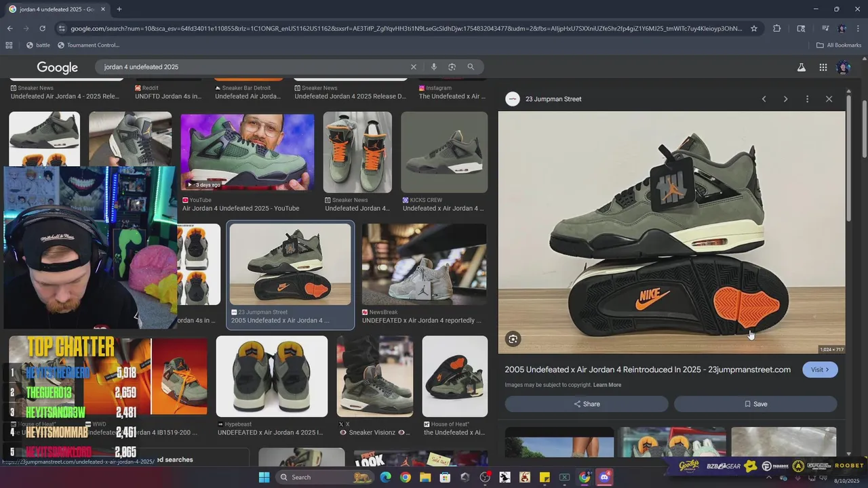868x488 pixels.
Task: Open a new browser tab
Action: (x=119, y=9)
